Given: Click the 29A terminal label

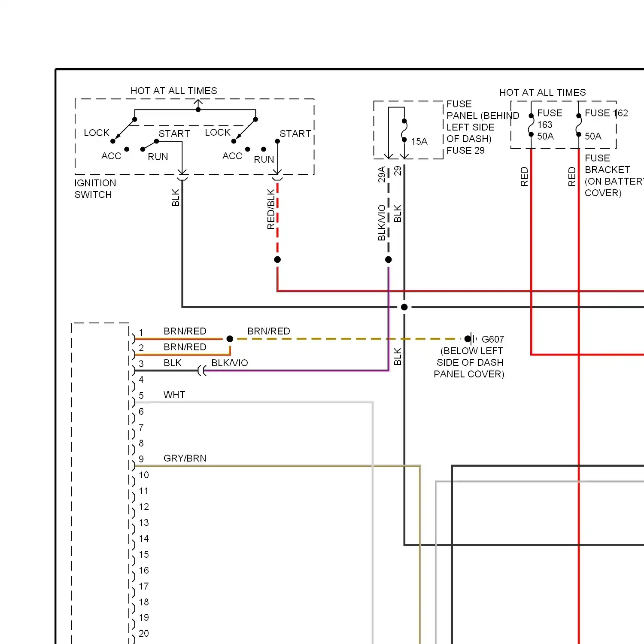Looking at the screenshot, I should tap(382, 175).
